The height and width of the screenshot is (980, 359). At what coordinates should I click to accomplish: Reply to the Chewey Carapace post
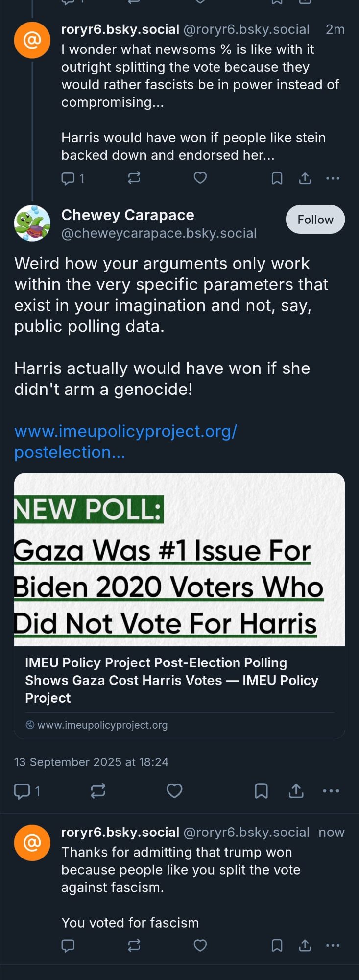(22, 791)
